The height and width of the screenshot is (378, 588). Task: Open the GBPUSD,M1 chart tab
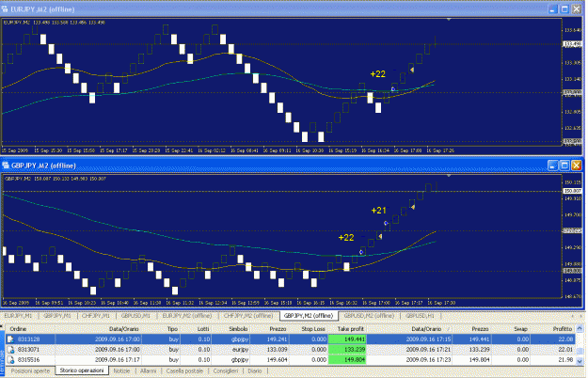coord(135,316)
